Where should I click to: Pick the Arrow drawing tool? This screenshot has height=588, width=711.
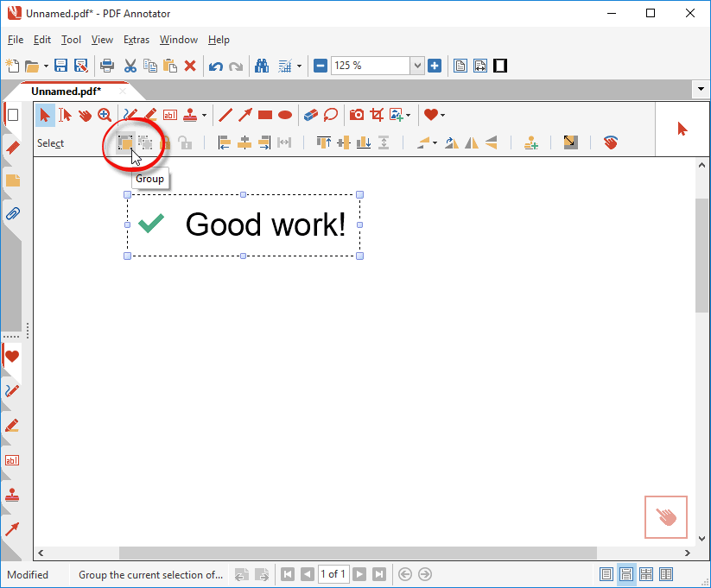(x=245, y=115)
